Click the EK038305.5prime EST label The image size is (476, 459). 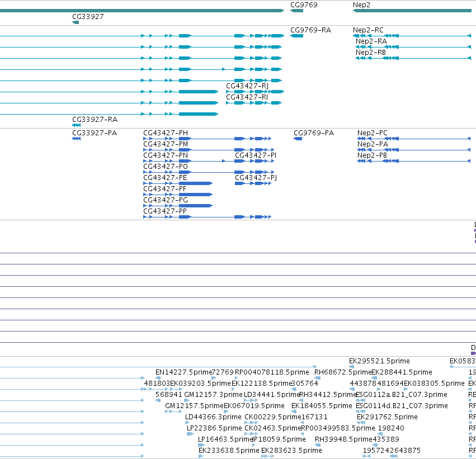click(x=434, y=384)
